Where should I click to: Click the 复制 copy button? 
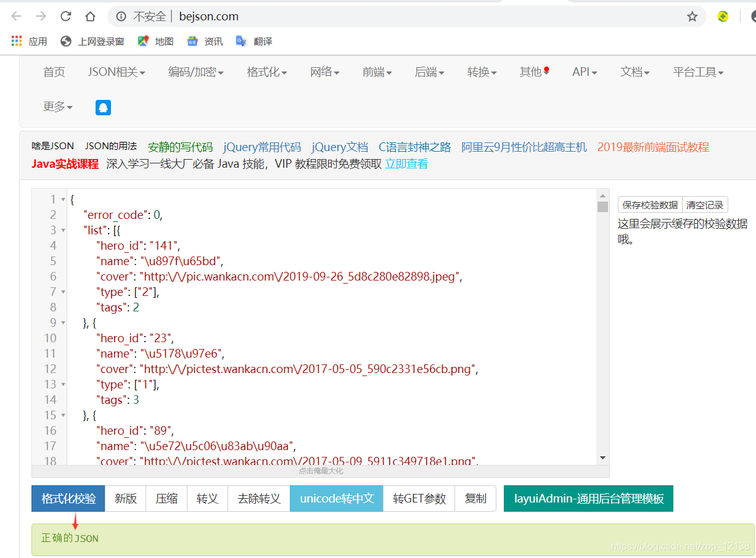coord(475,499)
